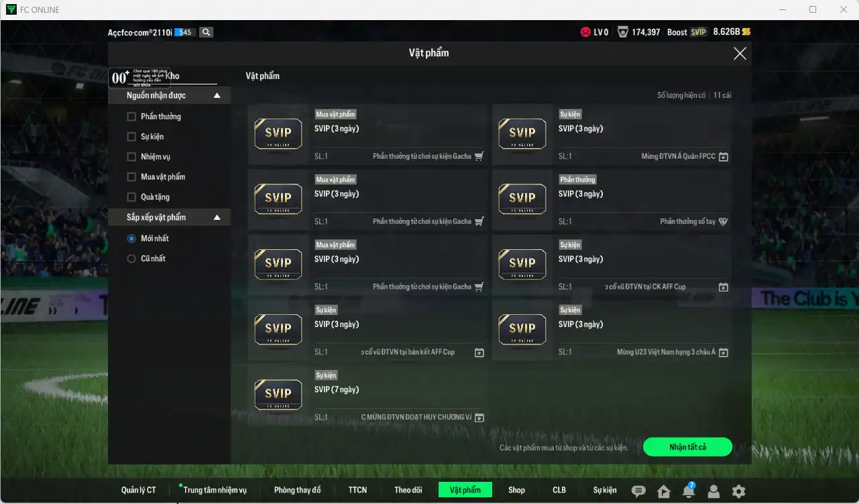Click the FC Online logo in title bar
The image size is (859, 504).
pos(11,9)
